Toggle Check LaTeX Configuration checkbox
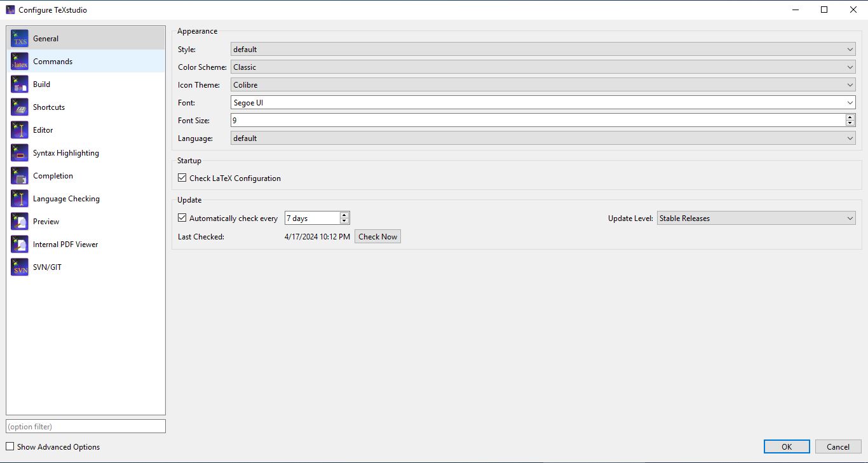Viewport: 868px width, 463px height. [182, 178]
